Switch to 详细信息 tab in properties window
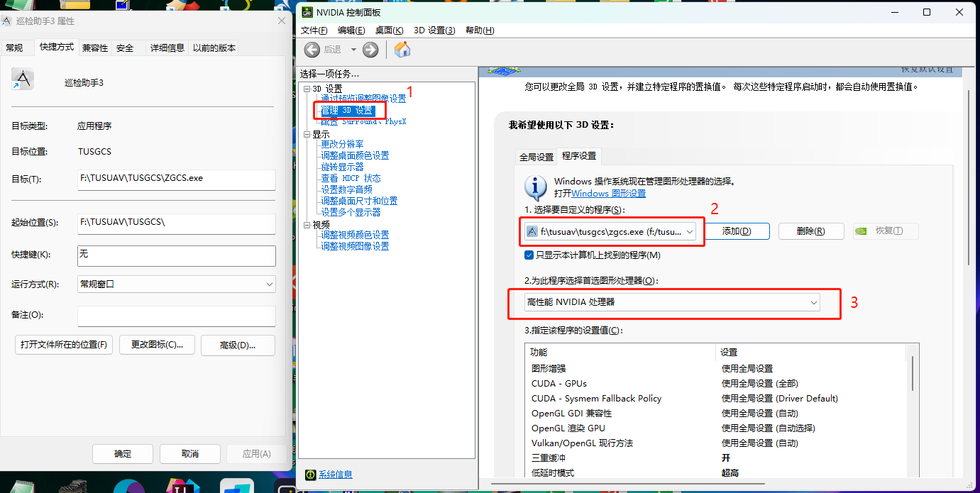The width and height of the screenshot is (980, 493). (167, 48)
